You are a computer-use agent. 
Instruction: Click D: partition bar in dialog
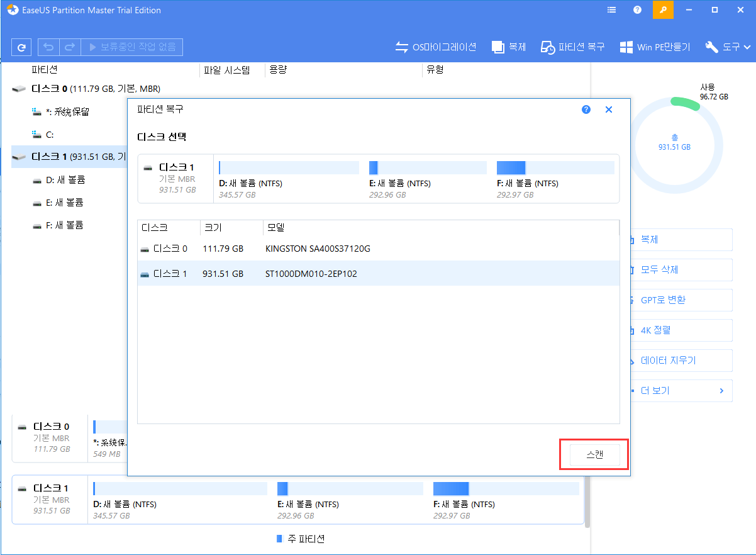289,167
